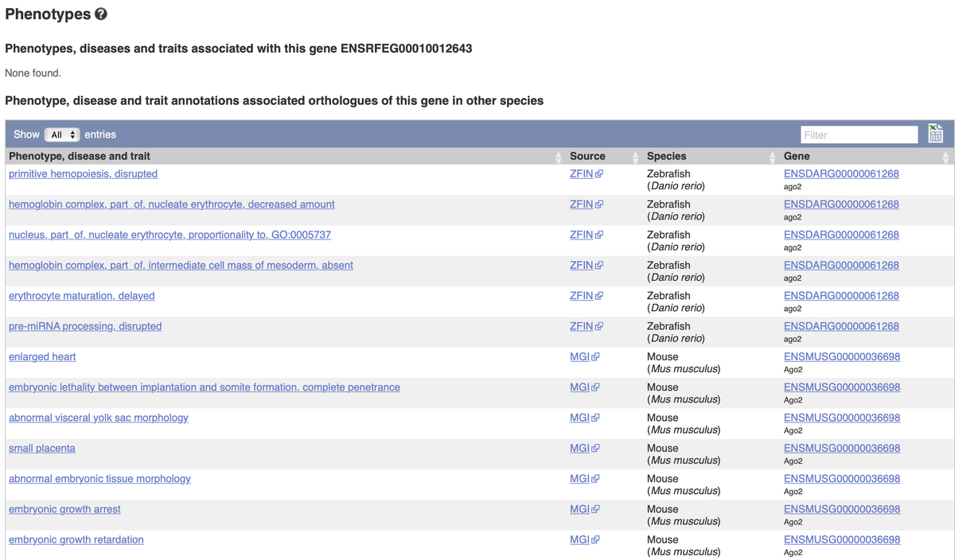The height and width of the screenshot is (560, 955).
Task: Select the Phenotypes page heading
Action: (x=48, y=14)
